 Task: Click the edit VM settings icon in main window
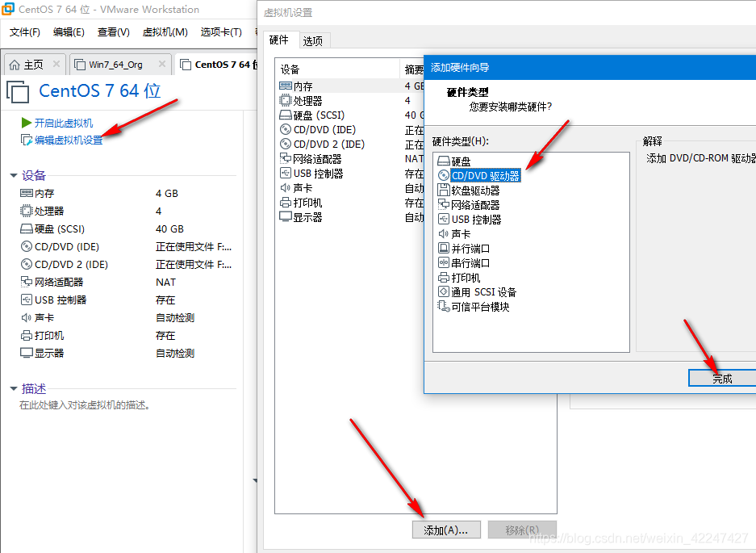(27, 140)
